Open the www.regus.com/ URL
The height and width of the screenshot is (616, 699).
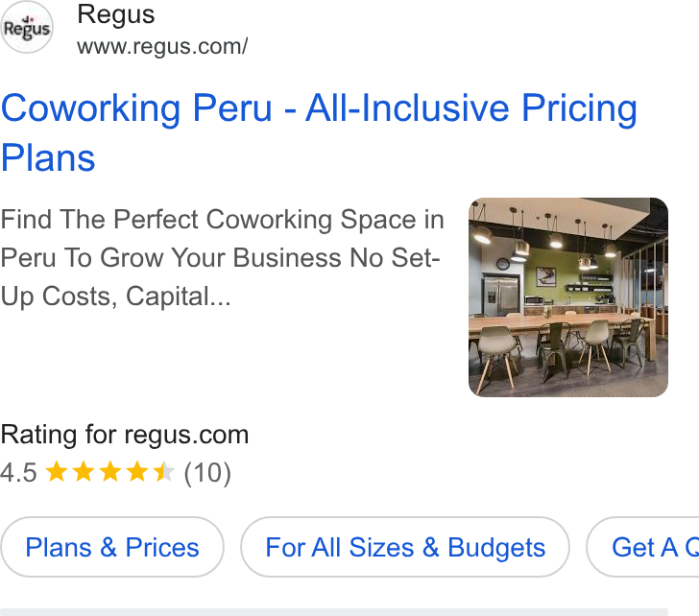[162, 46]
